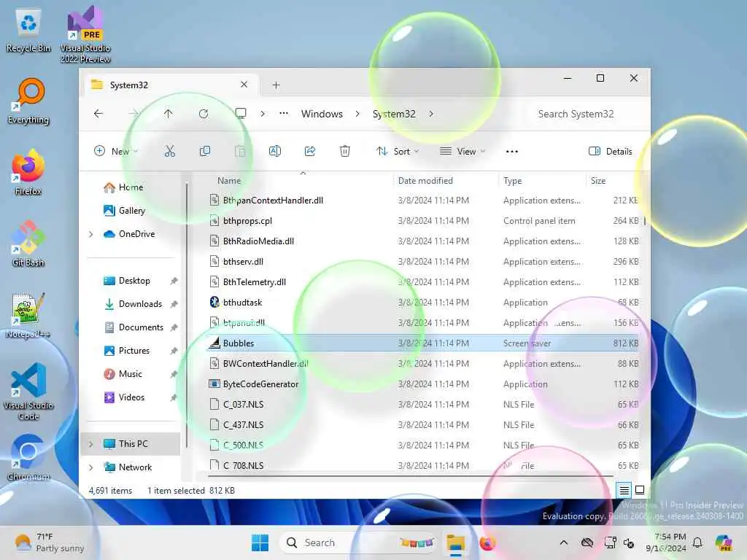The image size is (747, 560).
Task: Click the Rename icon
Action: pos(275,152)
